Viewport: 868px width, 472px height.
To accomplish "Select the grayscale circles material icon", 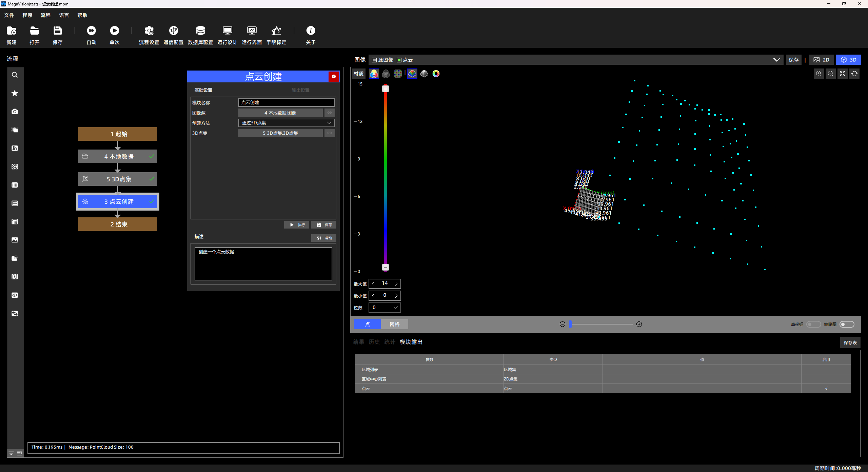I will point(386,74).
